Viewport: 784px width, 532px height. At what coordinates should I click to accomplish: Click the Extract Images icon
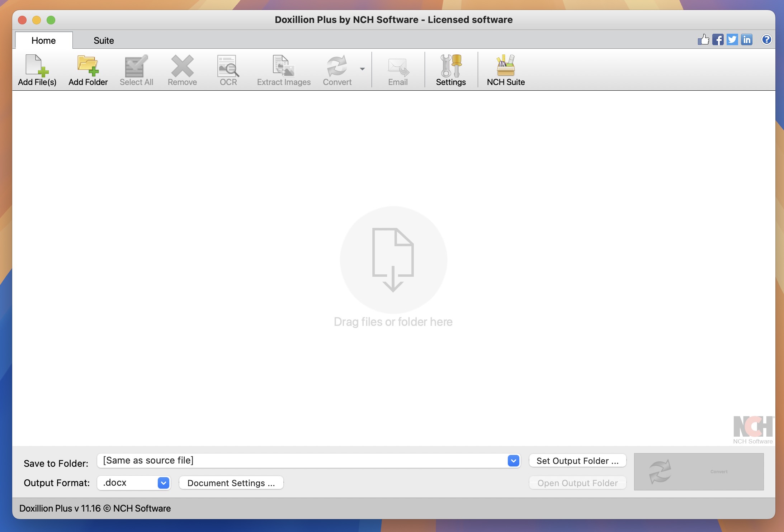point(283,70)
